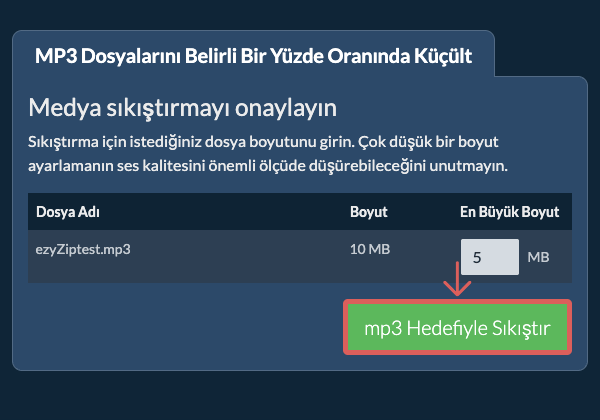Click the file name ezyZiptest.mp3
The image size is (600, 420).
(x=83, y=249)
